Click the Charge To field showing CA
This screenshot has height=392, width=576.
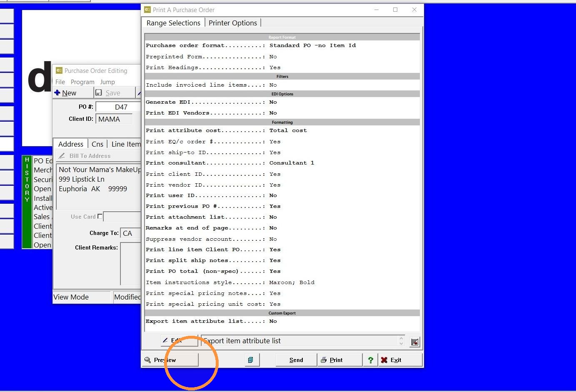[131, 233]
